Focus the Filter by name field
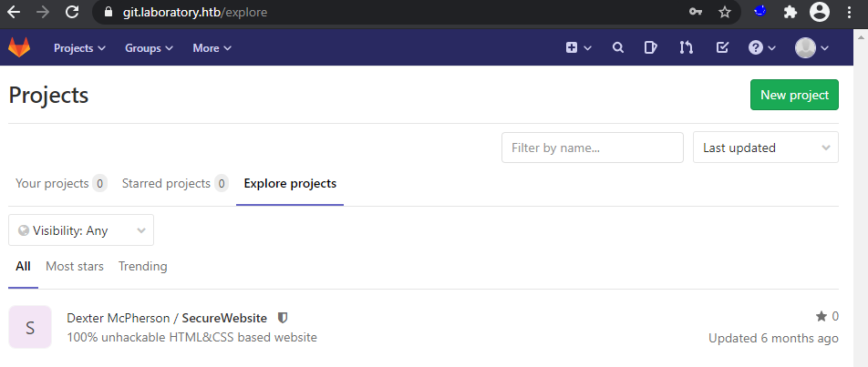 pos(592,148)
